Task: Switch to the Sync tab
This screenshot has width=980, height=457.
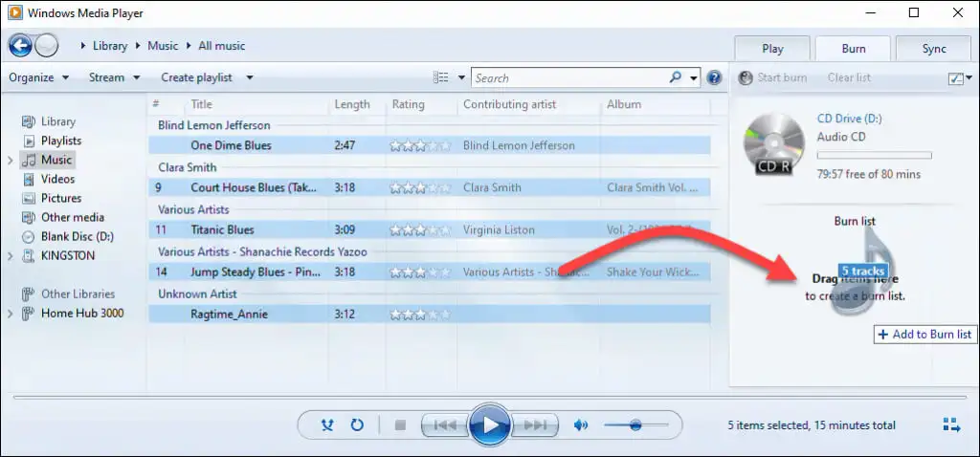Action: pyautogui.click(x=934, y=49)
